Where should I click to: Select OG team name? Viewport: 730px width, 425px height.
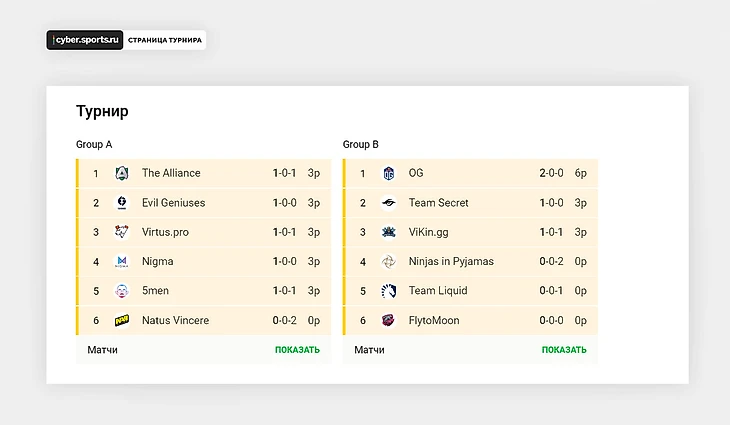point(416,173)
